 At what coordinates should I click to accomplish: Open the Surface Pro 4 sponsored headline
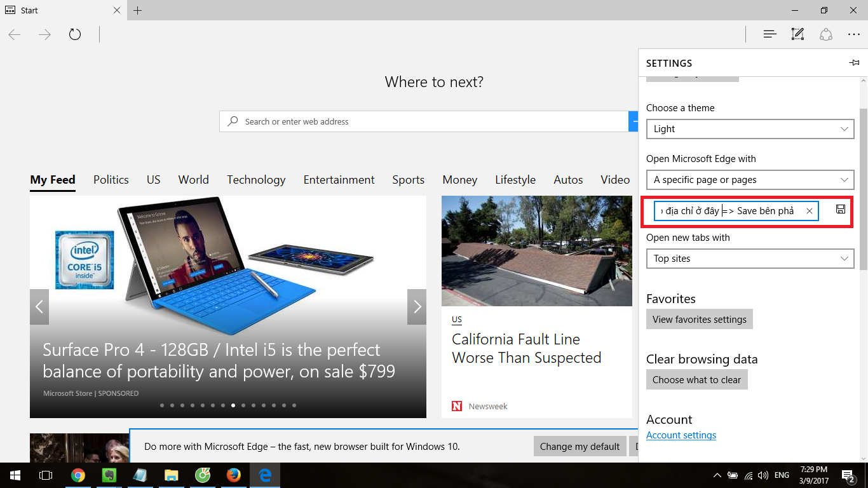[x=219, y=360]
